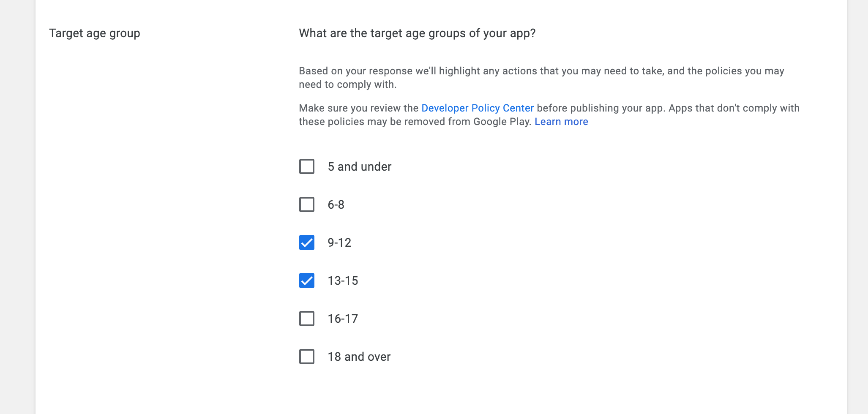
Task: Click the '16-17' option label
Action: click(343, 319)
